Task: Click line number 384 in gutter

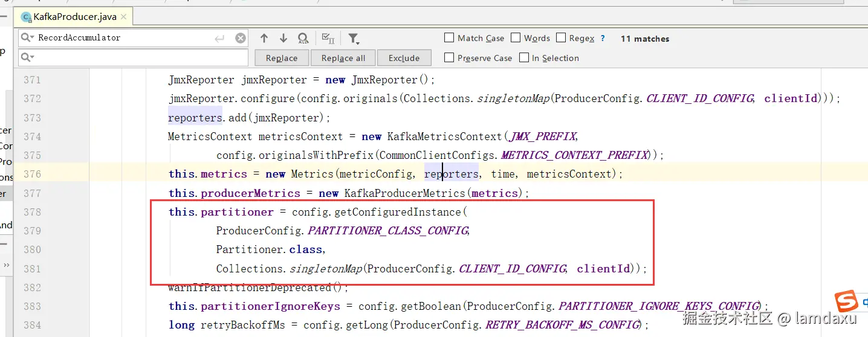Action: click(x=32, y=325)
